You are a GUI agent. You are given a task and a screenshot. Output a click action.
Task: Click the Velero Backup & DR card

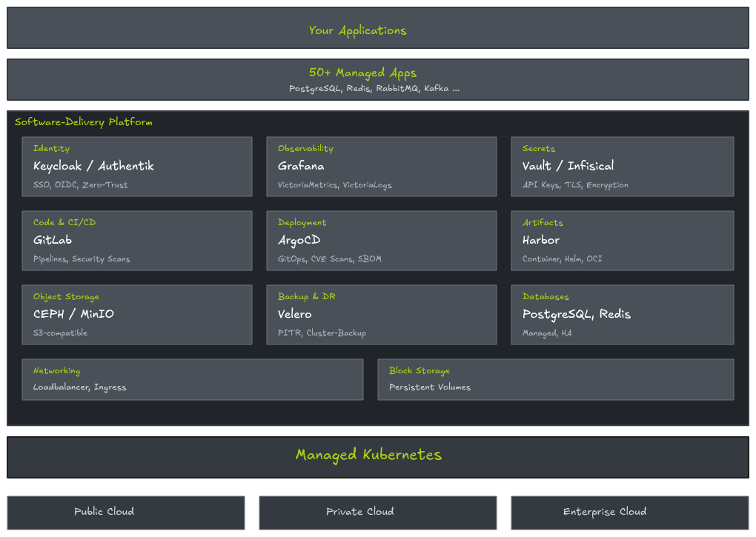point(381,315)
